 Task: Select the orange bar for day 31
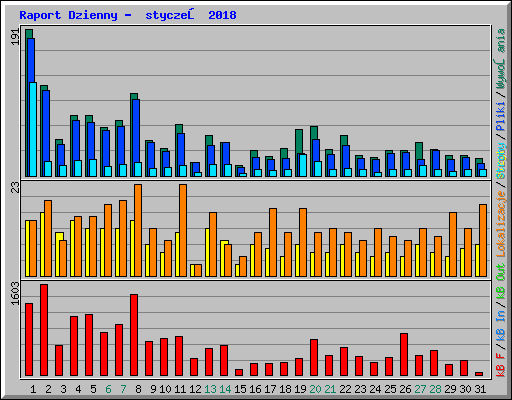(483, 240)
